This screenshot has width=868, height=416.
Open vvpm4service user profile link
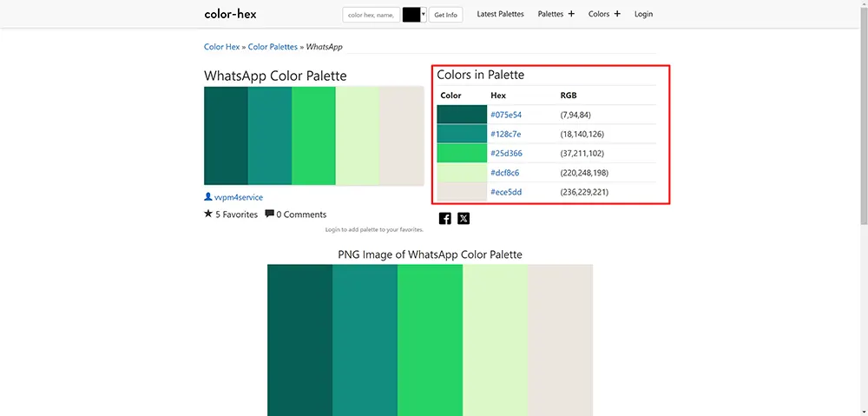click(x=239, y=197)
